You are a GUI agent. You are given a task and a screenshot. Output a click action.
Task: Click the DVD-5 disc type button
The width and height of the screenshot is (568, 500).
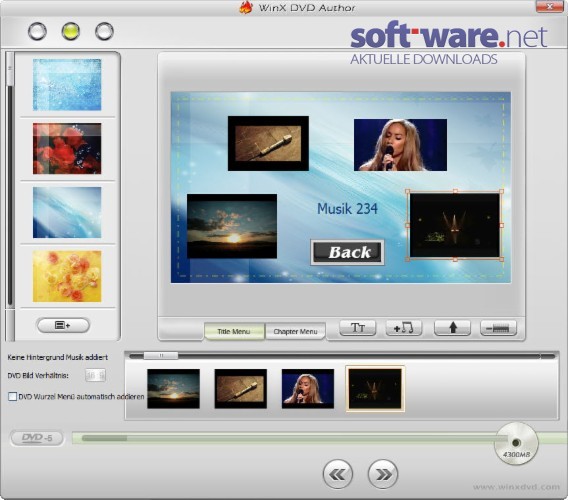pos(37,438)
